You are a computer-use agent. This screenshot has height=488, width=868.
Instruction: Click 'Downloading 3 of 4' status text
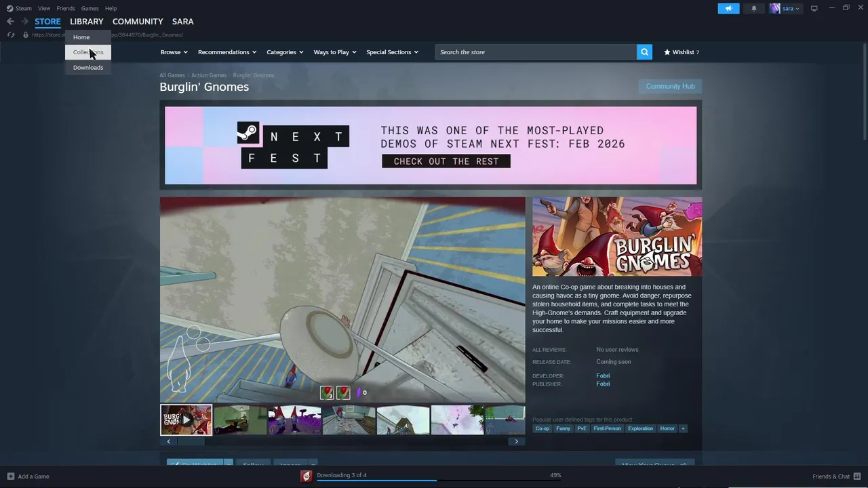point(342,475)
